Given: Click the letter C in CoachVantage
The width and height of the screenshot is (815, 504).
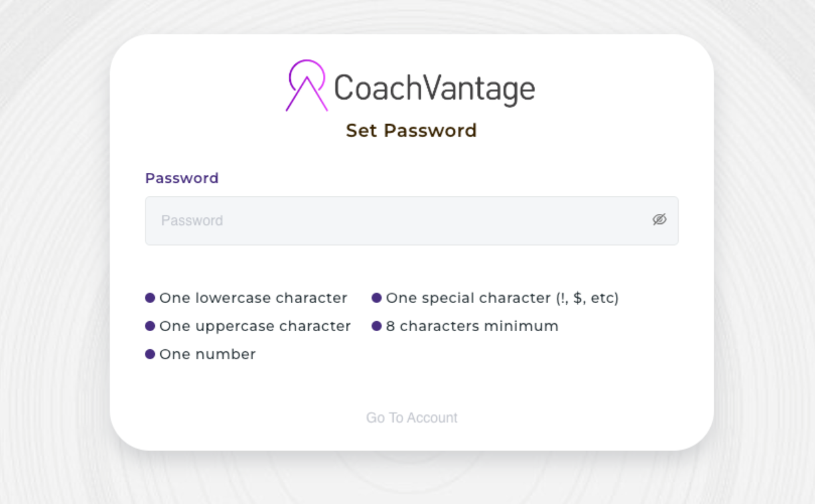Looking at the screenshot, I should (344, 88).
